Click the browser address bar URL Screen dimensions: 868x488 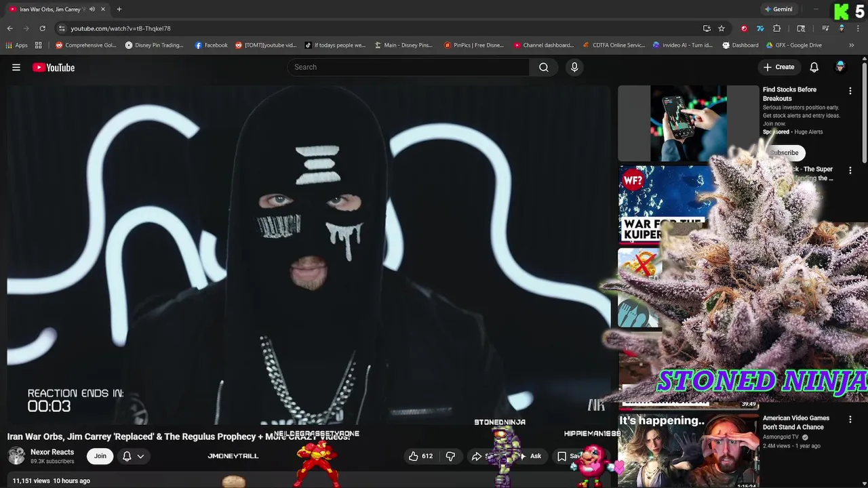(x=121, y=28)
